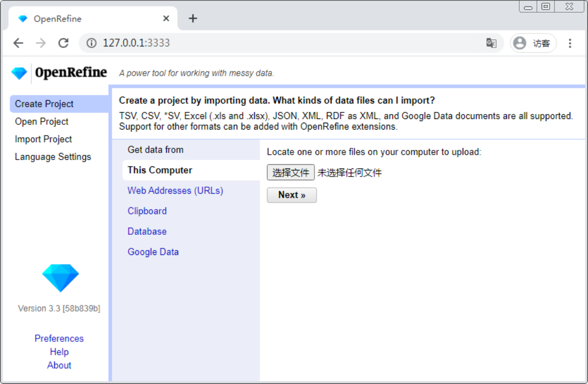Click the 未选择任何文件 file status text
588x384 pixels.
tap(350, 173)
